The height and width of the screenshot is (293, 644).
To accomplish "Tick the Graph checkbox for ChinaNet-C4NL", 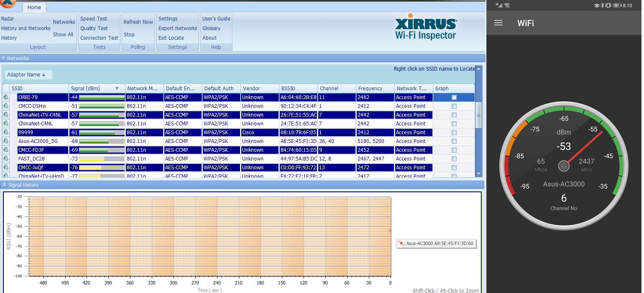I will pyautogui.click(x=454, y=124).
